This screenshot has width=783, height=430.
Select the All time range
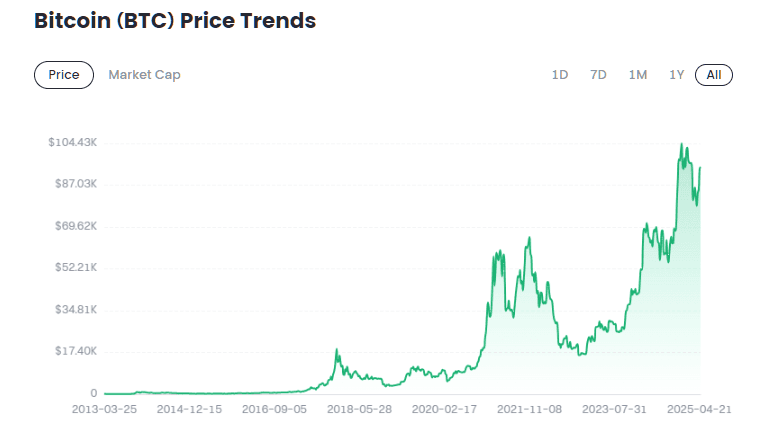pos(714,75)
